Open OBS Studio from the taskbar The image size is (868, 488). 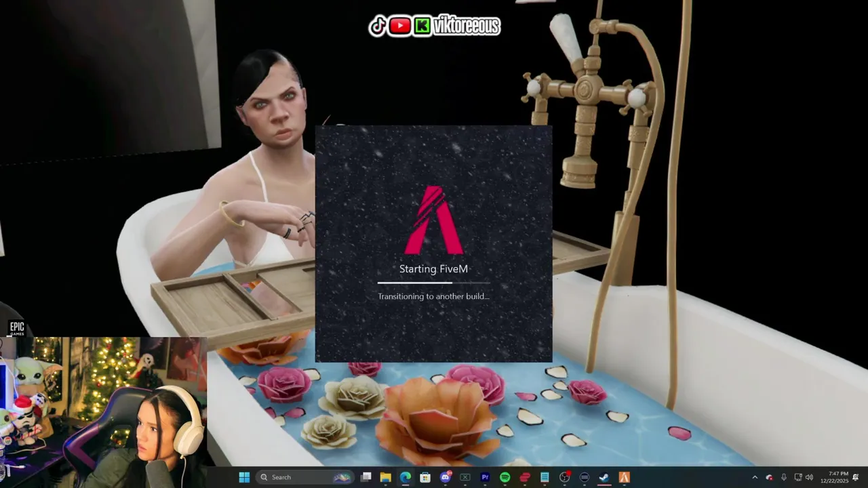tap(564, 477)
